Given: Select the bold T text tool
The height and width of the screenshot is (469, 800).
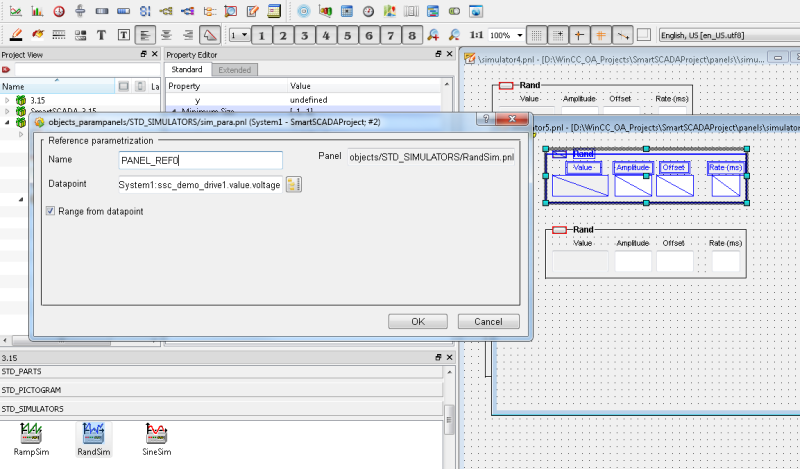Looking at the screenshot, I should [x=102, y=35].
